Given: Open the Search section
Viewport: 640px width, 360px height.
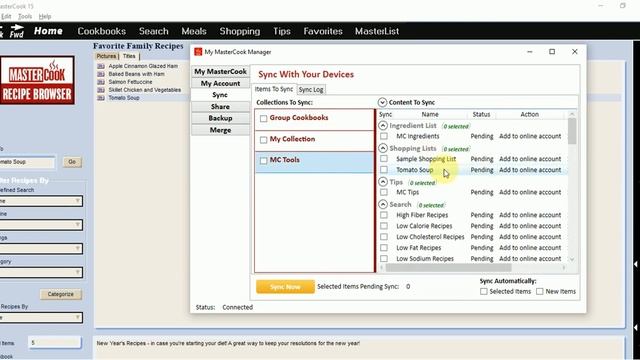Looking at the screenshot, I should pos(153,31).
